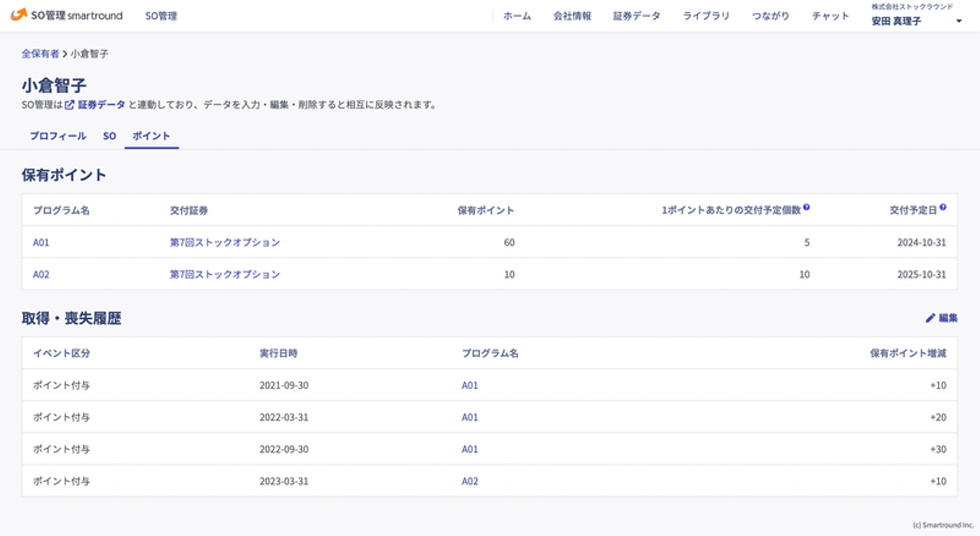This screenshot has width=980, height=536.
Task: Open 第7回ストックオプション link in the A01 row
Action: (x=225, y=242)
